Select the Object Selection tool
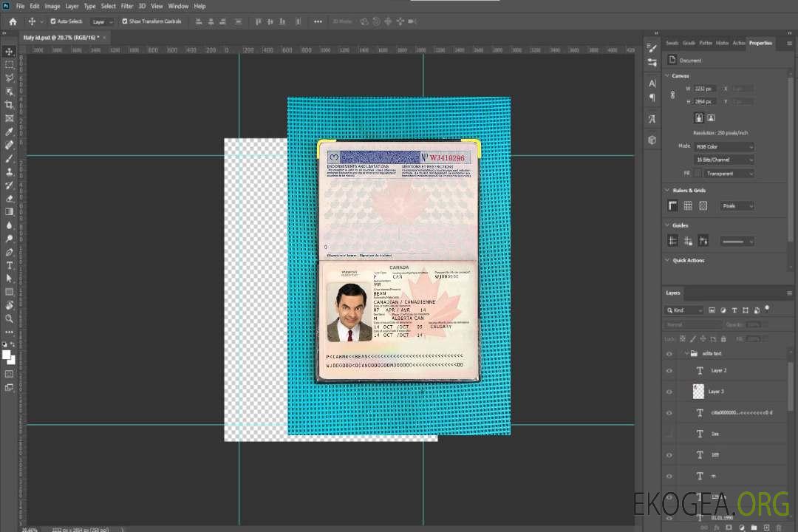 click(9, 92)
